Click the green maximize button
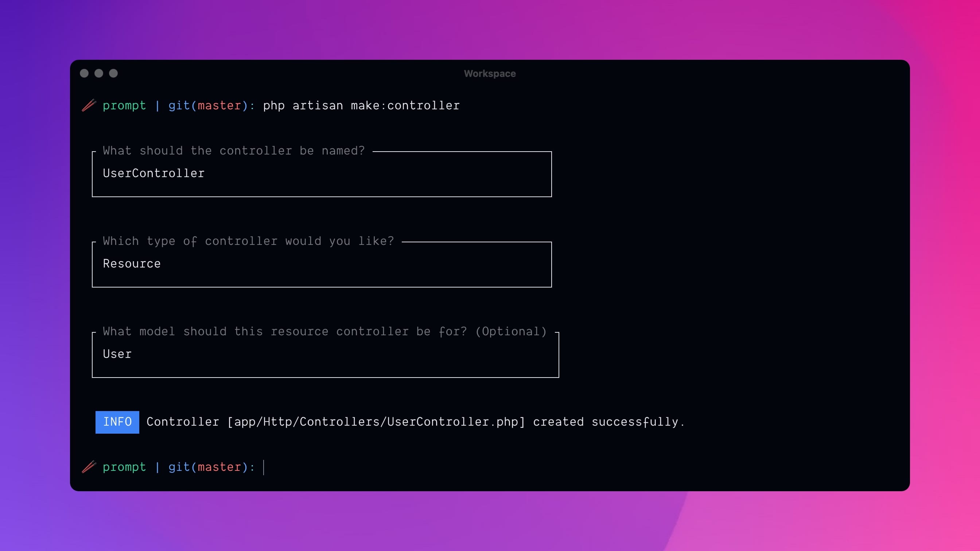This screenshot has width=980, height=551. 114,73
